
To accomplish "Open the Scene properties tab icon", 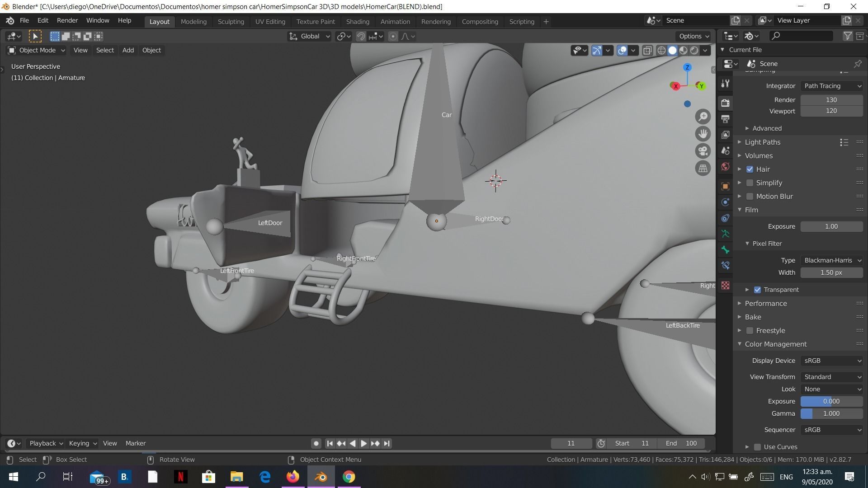I will tap(725, 150).
